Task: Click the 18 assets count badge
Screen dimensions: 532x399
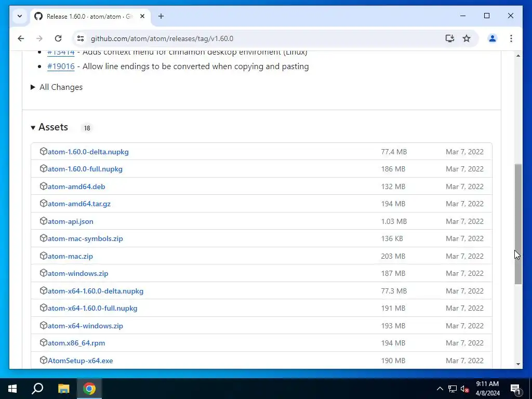Action: tap(87, 128)
